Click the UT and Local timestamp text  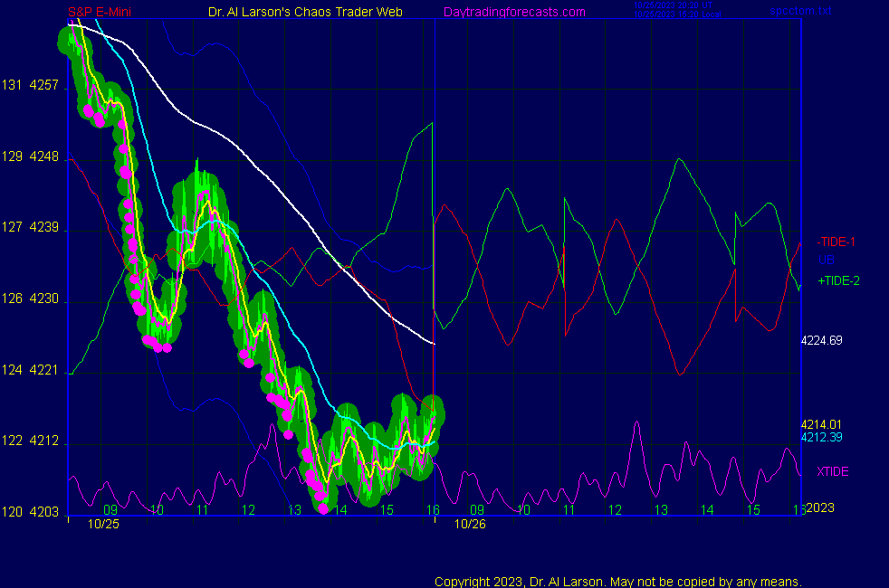pos(675,11)
